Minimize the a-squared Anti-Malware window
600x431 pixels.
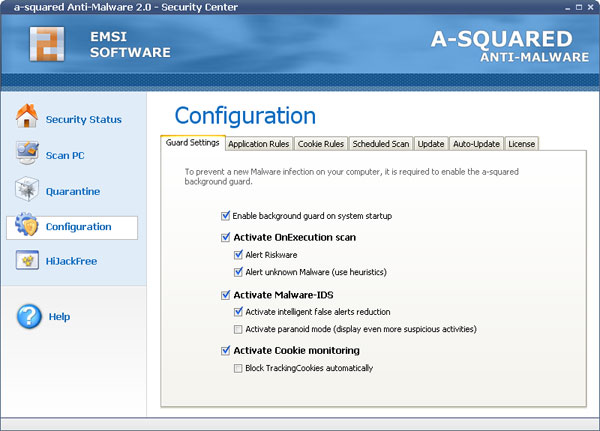[567, 7]
